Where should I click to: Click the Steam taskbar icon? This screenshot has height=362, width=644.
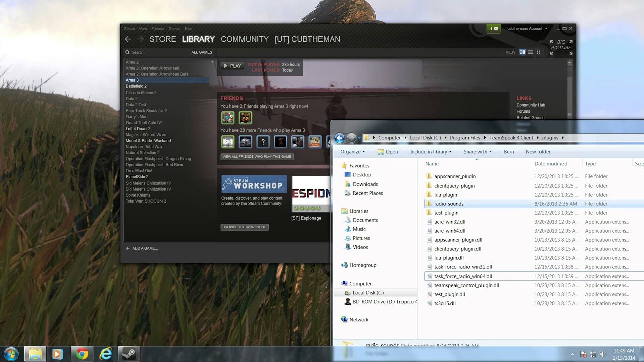pyautogui.click(x=129, y=354)
